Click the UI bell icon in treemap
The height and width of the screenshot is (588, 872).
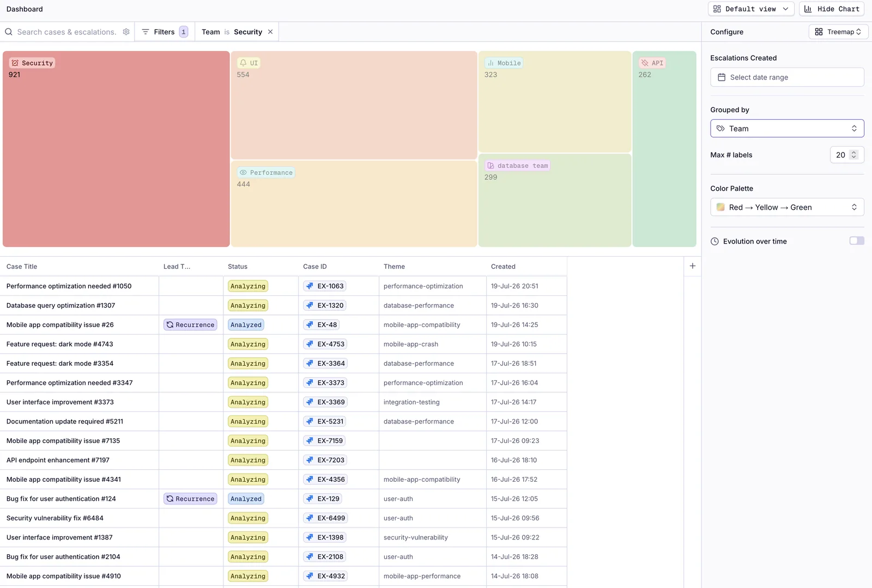point(243,63)
